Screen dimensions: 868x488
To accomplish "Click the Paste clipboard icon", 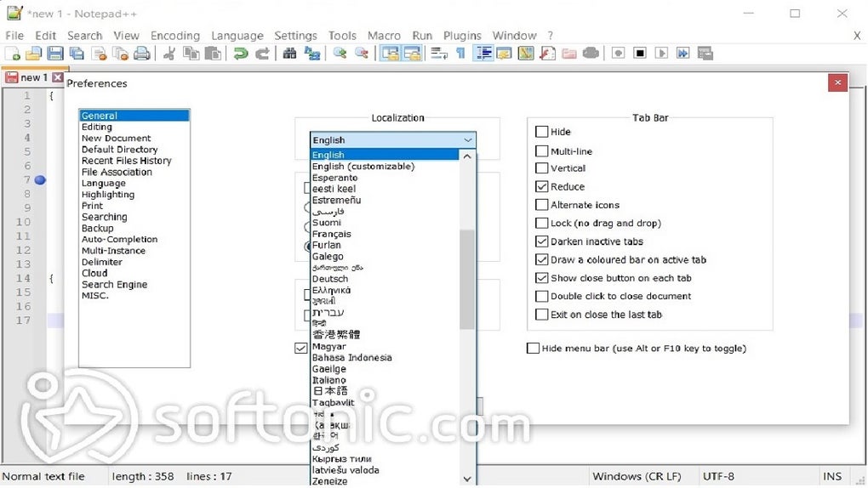I will click(x=213, y=53).
